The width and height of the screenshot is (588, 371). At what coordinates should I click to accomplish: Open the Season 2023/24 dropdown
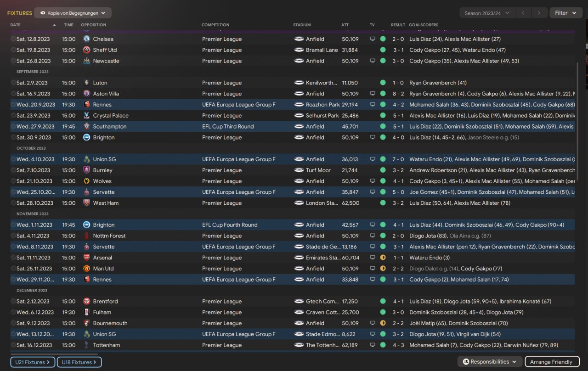pos(487,13)
